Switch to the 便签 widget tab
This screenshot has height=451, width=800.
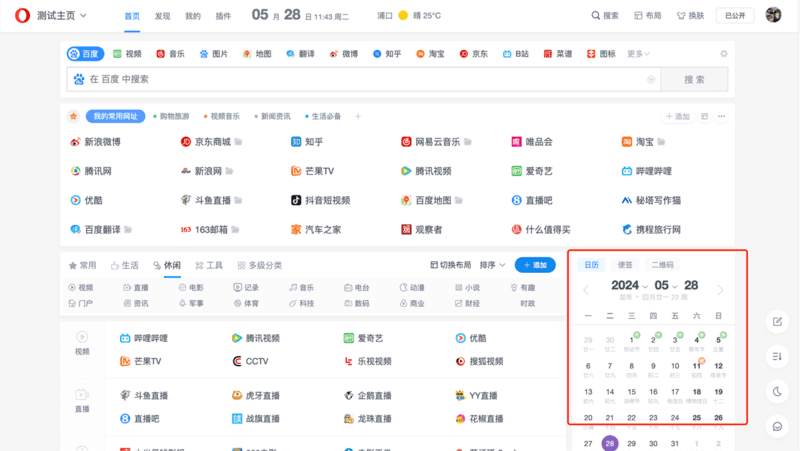pyautogui.click(x=625, y=265)
